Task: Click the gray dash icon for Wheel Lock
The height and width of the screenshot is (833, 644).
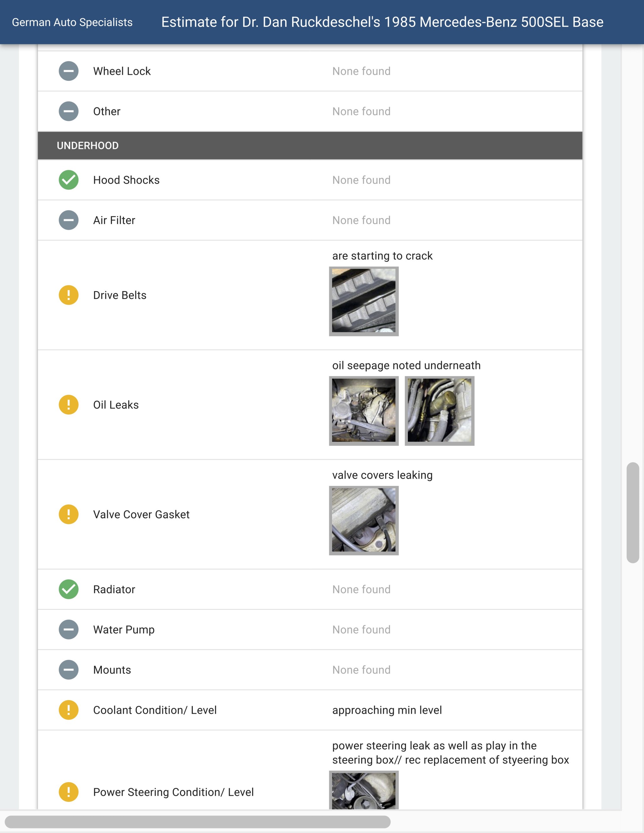Action: coord(69,71)
